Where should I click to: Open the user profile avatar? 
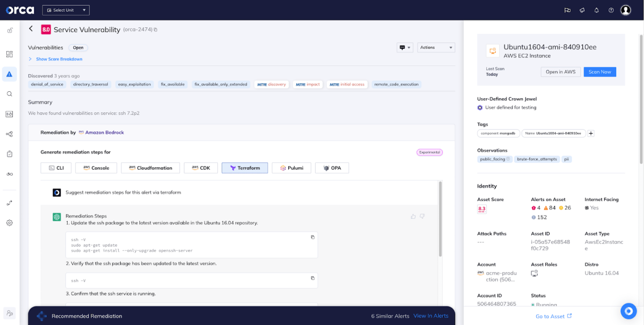tap(626, 10)
